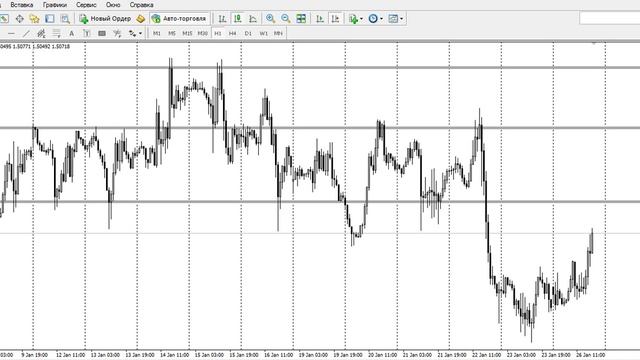Screen dimensions: 640x360
Task: Select the Fibonacci retracement tool
Action: tap(56, 33)
